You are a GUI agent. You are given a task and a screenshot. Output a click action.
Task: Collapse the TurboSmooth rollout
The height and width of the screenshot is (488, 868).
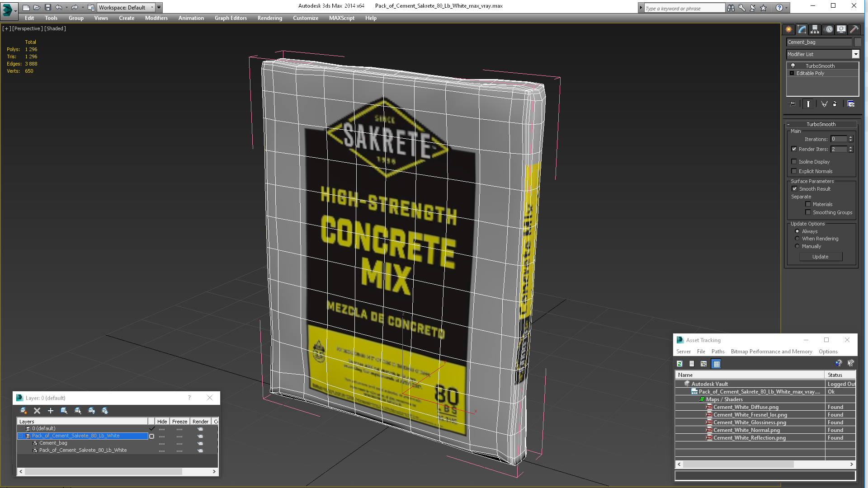[x=788, y=124]
